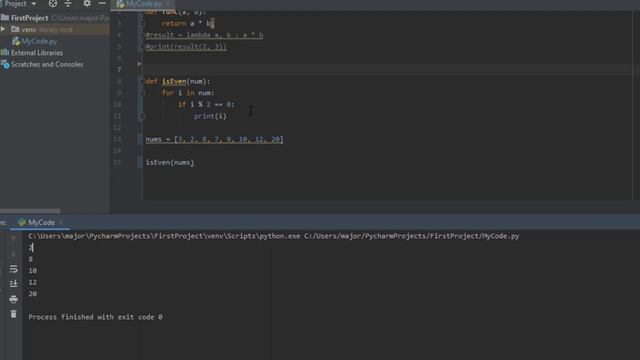Hide the Project tool window
This screenshot has width=640, height=360.
pos(102,4)
